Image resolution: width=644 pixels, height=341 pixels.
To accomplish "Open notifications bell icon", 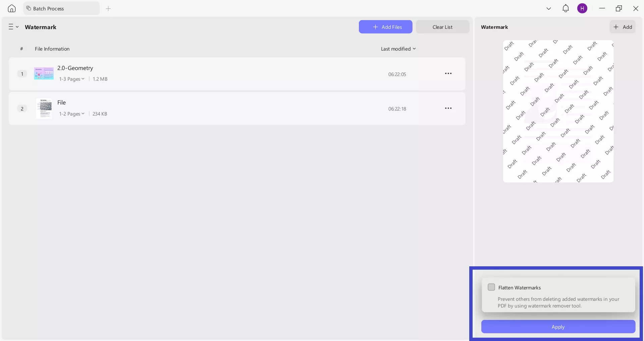I will point(566,8).
